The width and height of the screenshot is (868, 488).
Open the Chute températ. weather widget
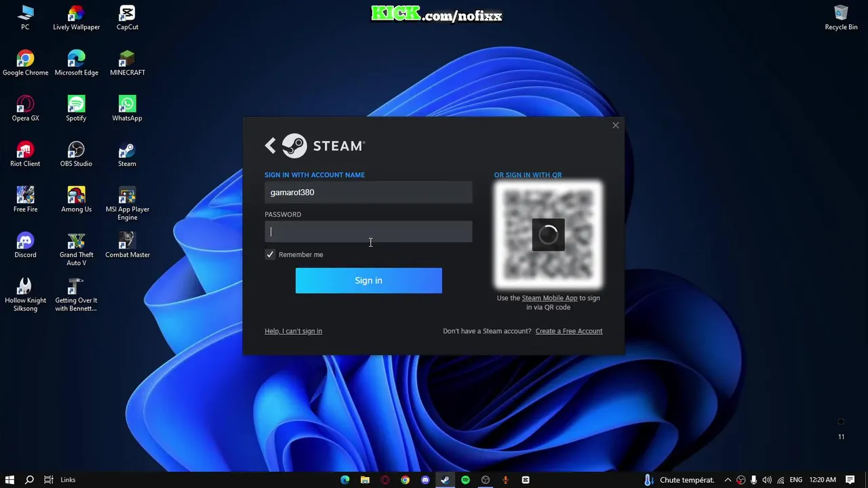click(679, 480)
